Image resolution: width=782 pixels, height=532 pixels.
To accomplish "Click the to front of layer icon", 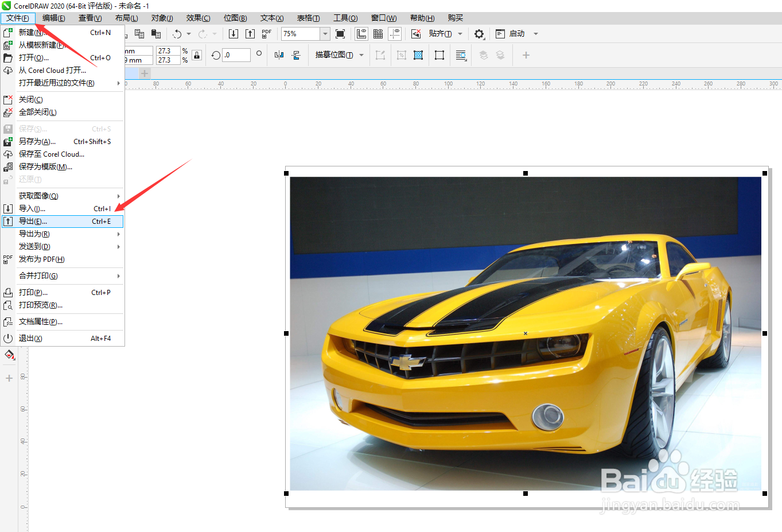I will 484,55.
